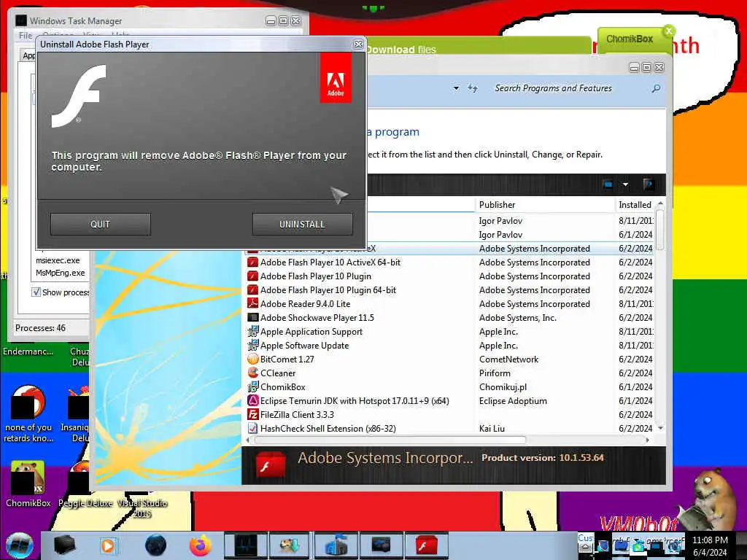Image resolution: width=747 pixels, height=560 pixels.
Task: Select Adobe Reader 9.4.0 Lite entry
Action: 449,304
